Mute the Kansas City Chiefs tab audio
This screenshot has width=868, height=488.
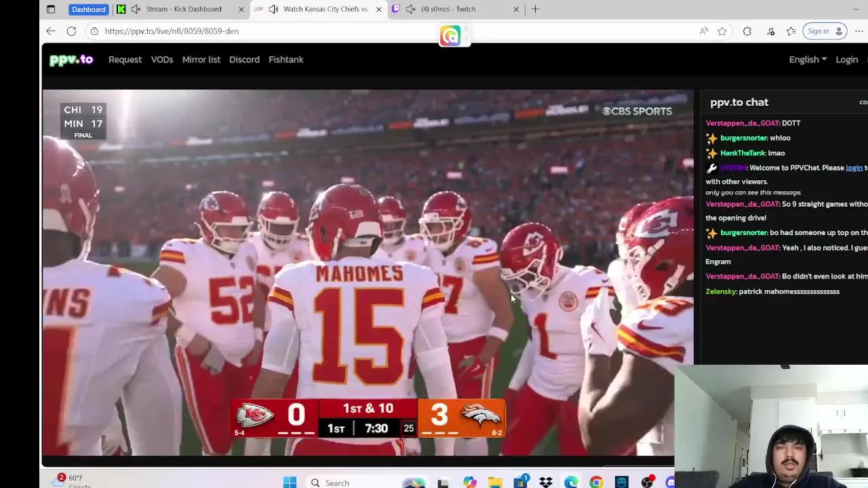(273, 9)
